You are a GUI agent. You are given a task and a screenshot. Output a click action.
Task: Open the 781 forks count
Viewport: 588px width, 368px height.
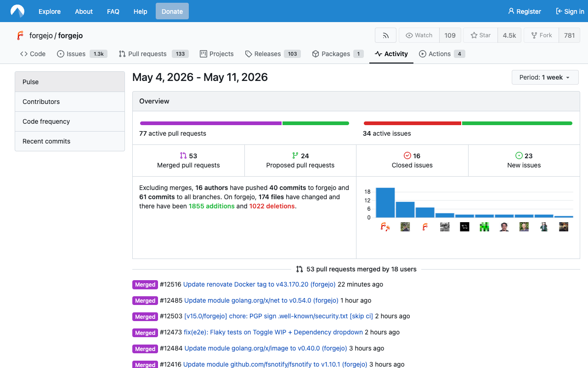[x=570, y=35]
